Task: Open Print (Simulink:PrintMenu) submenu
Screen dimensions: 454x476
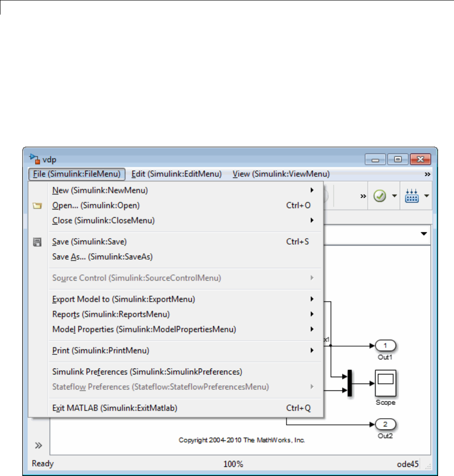Action: pos(185,351)
